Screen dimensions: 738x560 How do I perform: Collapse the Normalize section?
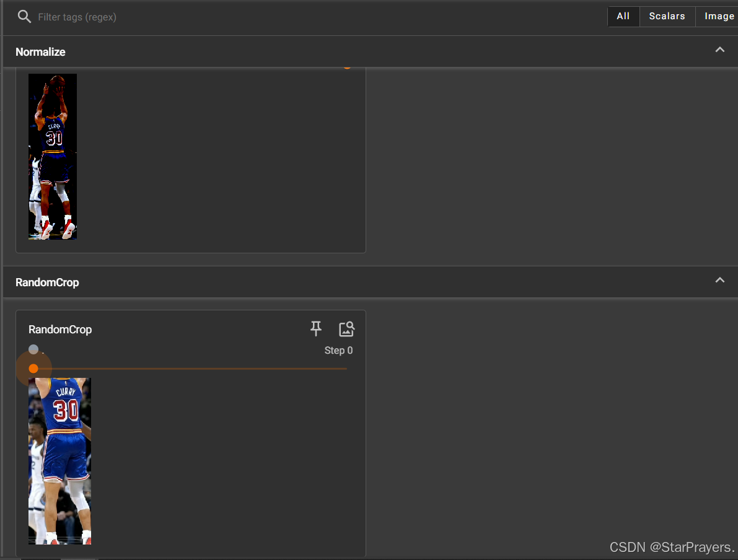pyautogui.click(x=719, y=50)
